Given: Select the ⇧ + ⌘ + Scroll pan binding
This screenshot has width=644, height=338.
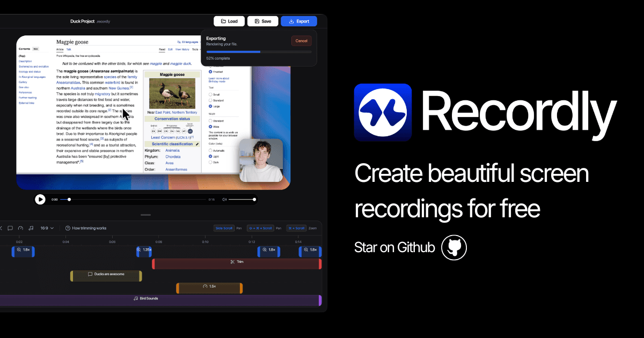Looking at the screenshot, I should (260, 228).
